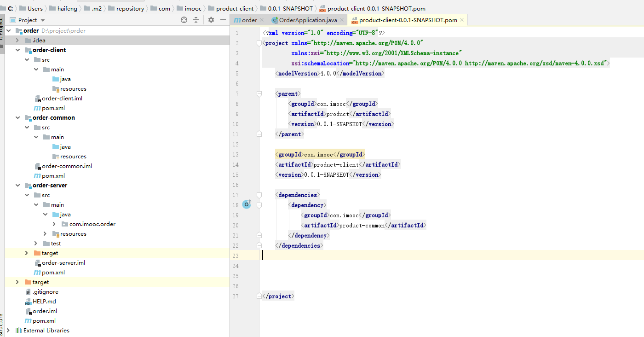
Task: Select pom.xml under order-server
Action: point(53,273)
